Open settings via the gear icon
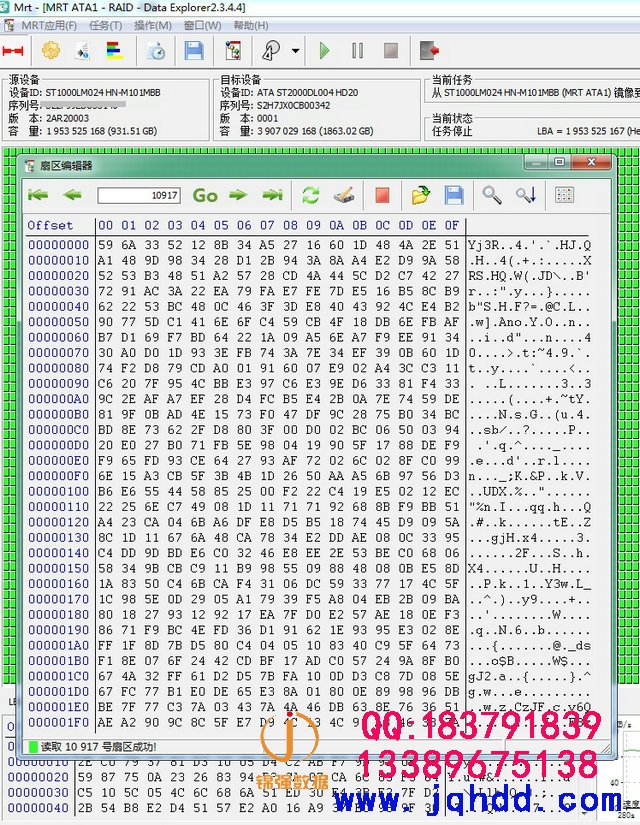This screenshot has width=640, height=825. [51, 51]
